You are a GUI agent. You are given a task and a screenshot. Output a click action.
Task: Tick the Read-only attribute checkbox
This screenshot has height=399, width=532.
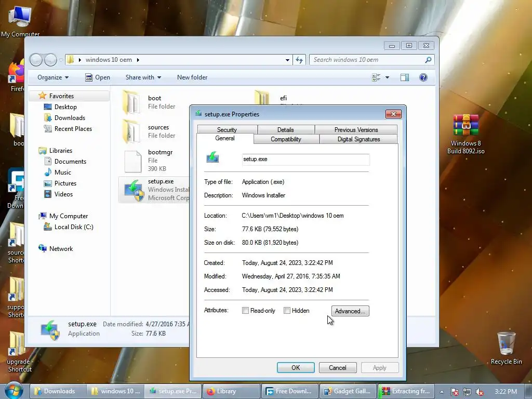point(245,311)
